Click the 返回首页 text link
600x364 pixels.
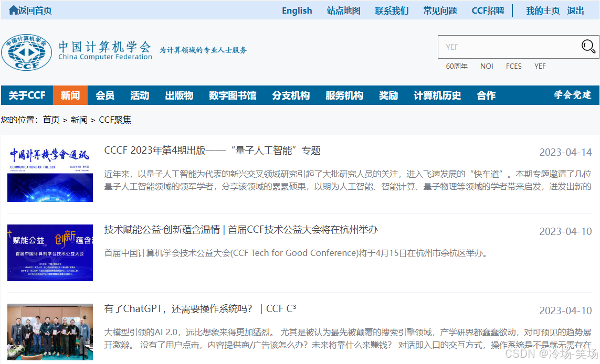click(x=35, y=10)
